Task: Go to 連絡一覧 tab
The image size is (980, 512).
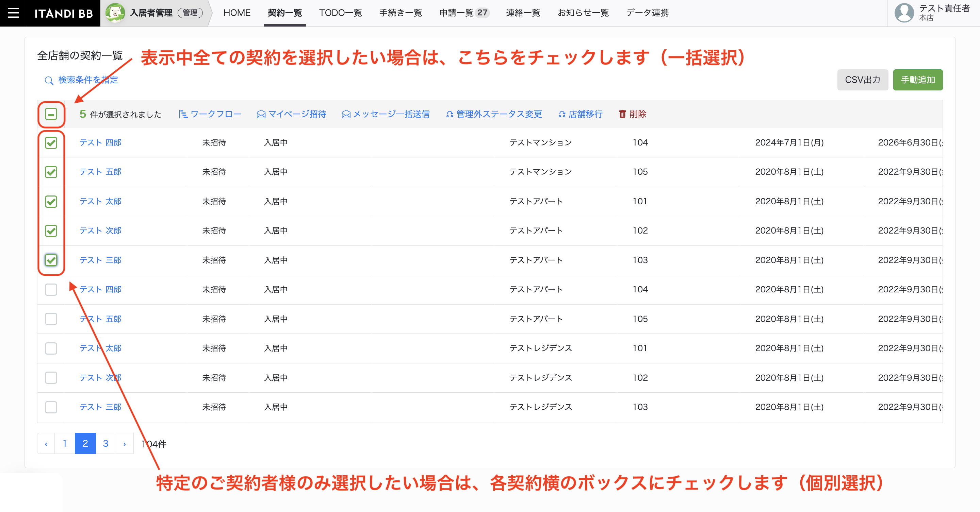Action: coord(523,13)
